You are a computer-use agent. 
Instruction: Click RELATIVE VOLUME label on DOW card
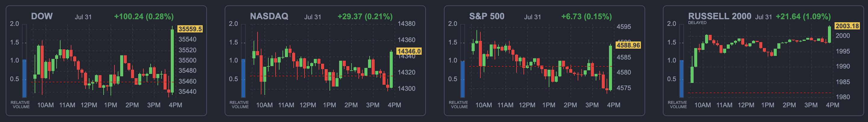(20, 105)
